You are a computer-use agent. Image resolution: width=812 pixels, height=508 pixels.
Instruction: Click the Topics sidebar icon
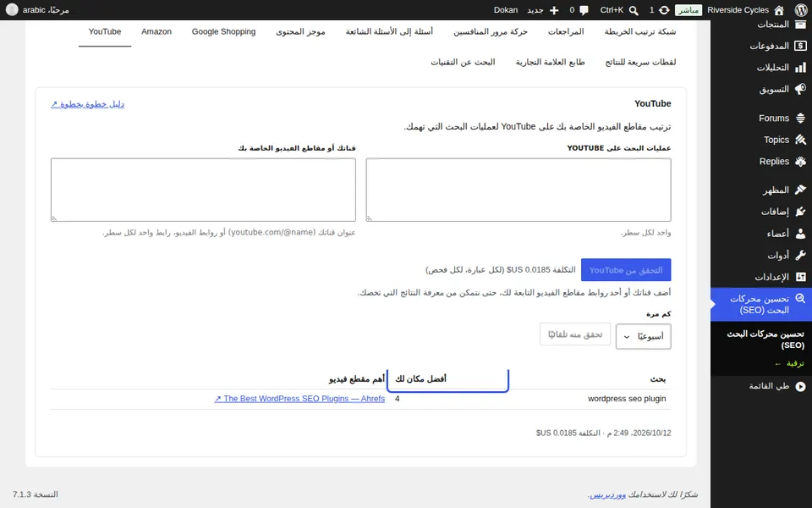click(x=801, y=140)
